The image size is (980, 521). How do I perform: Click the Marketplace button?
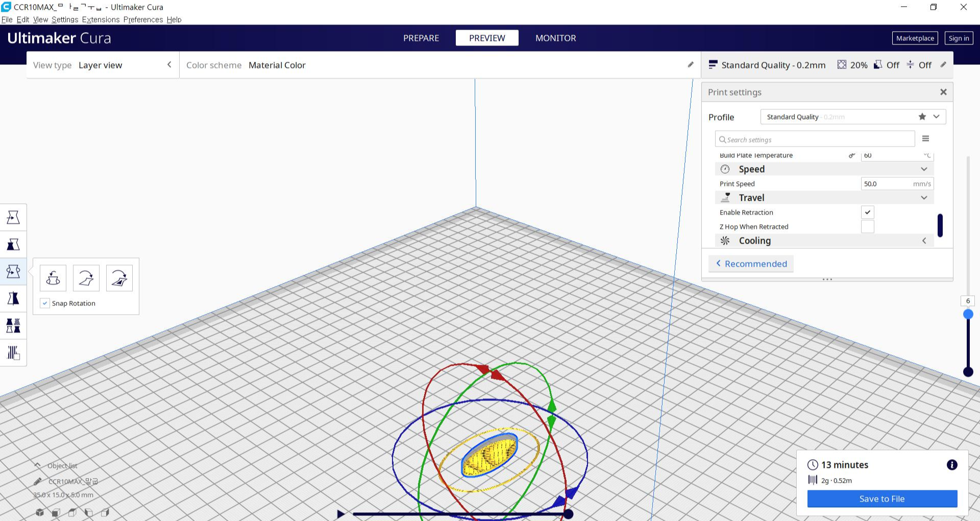coord(915,38)
